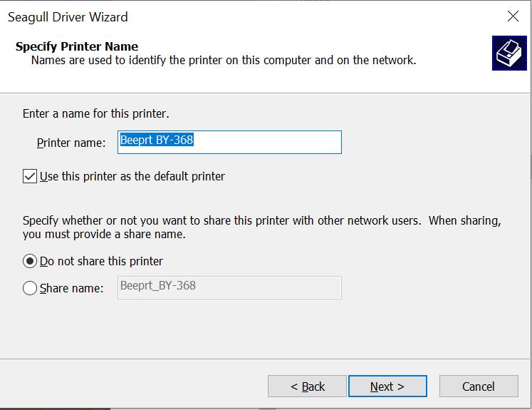Return to previous step with Back button

point(307,386)
